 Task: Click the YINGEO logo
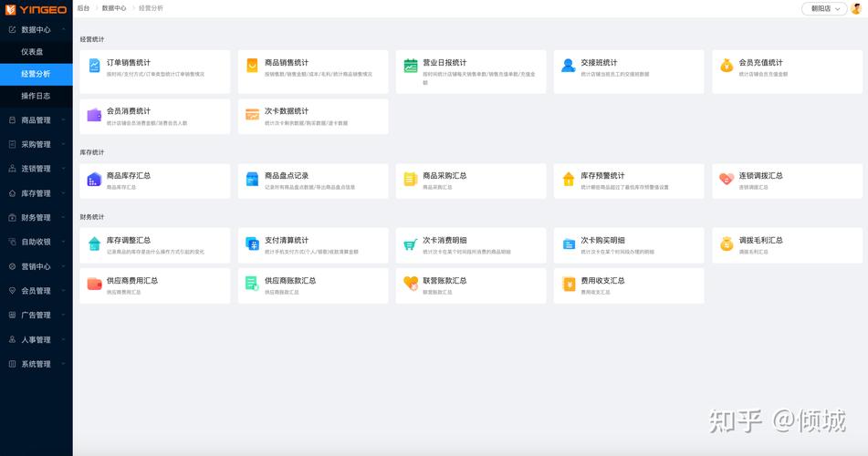[x=36, y=9]
